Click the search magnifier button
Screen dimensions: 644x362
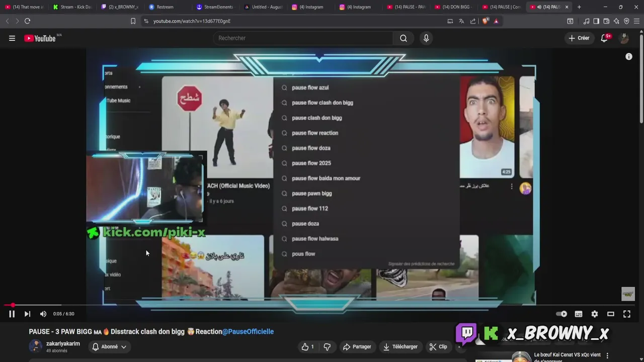[x=404, y=38]
